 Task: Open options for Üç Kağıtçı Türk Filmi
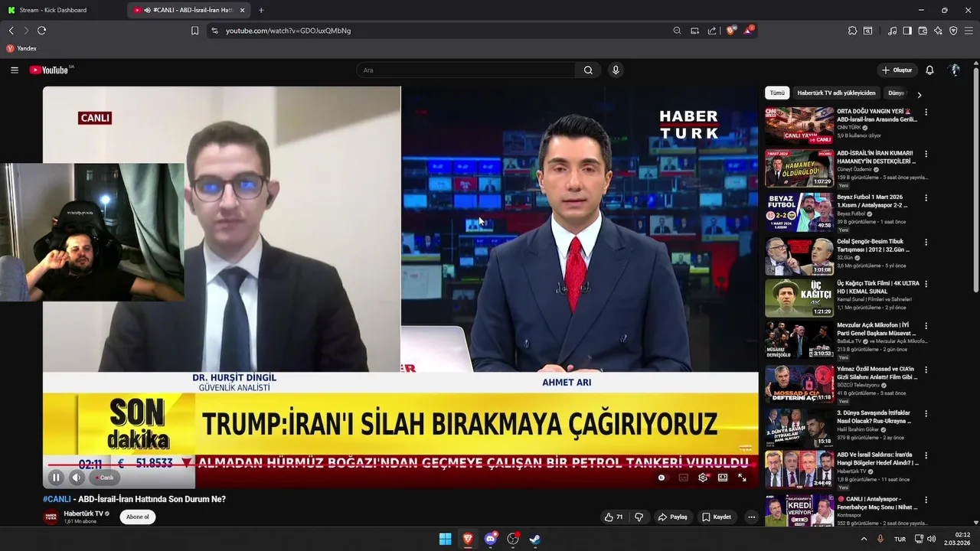point(926,284)
